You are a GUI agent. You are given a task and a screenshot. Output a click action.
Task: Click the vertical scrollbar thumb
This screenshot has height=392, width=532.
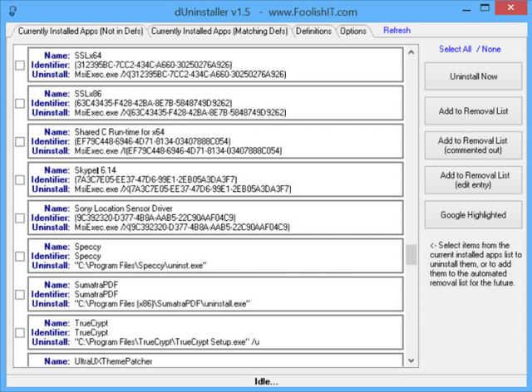click(x=411, y=255)
